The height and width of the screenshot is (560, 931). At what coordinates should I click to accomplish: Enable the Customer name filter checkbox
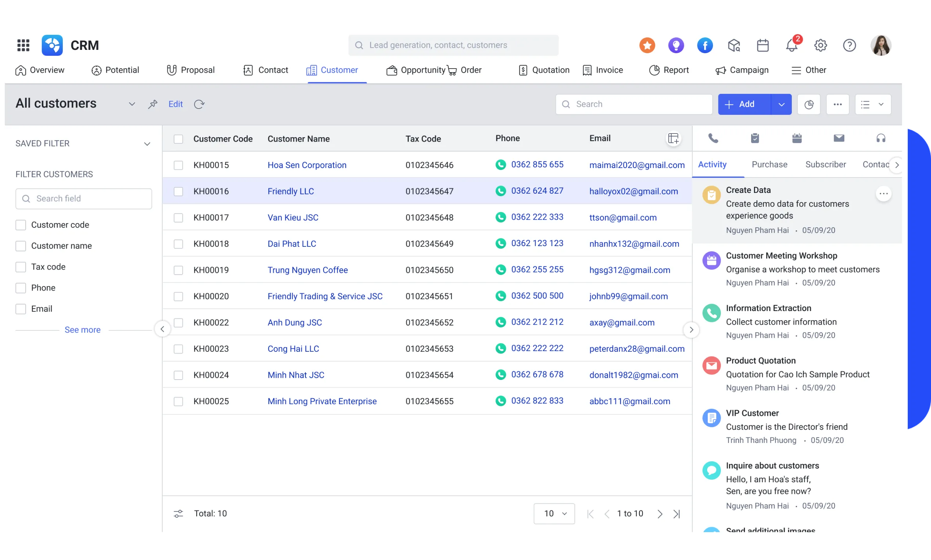[21, 246]
